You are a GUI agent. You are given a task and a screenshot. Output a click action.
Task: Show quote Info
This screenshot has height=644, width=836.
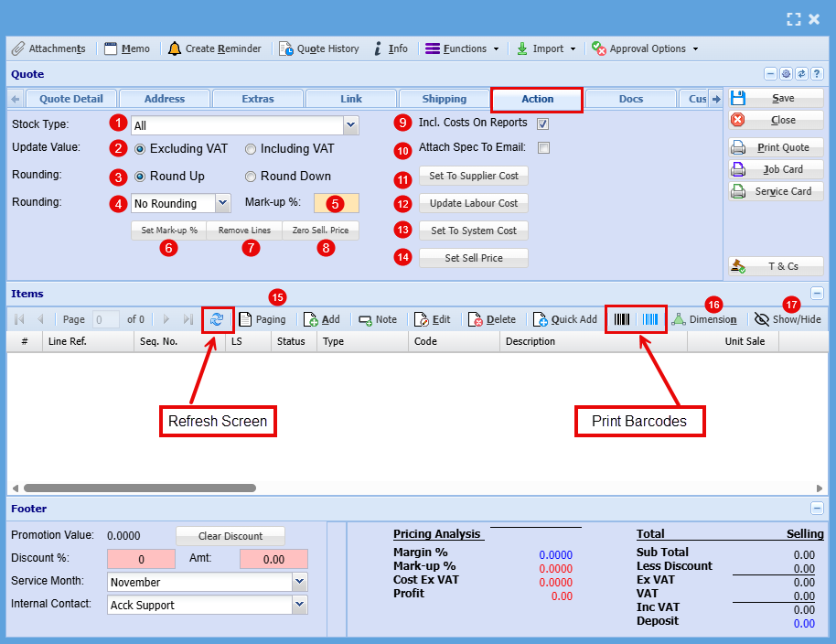point(391,48)
